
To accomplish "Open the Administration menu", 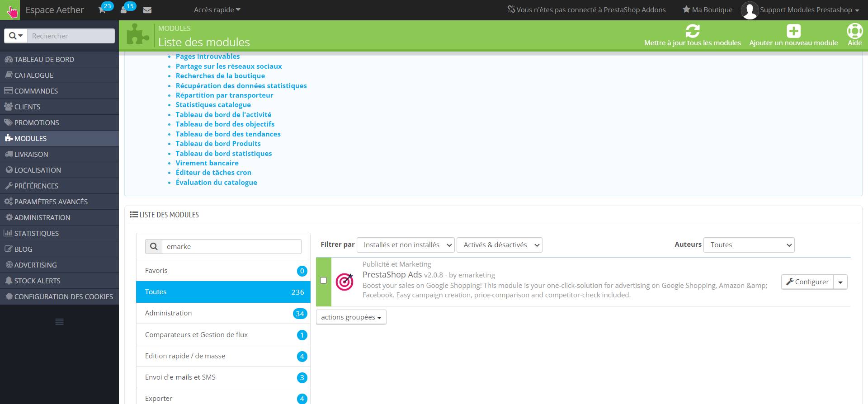I will point(59,217).
